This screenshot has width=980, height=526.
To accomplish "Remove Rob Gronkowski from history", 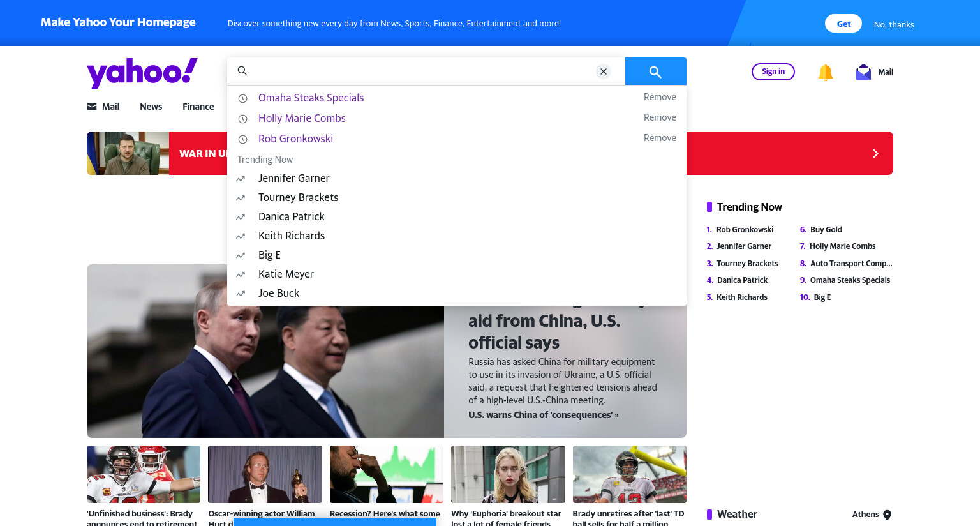I will tap(660, 138).
